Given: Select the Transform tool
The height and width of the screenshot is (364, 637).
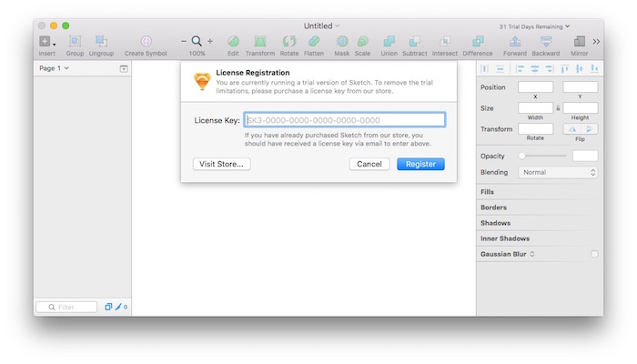Looking at the screenshot, I should (x=260, y=41).
